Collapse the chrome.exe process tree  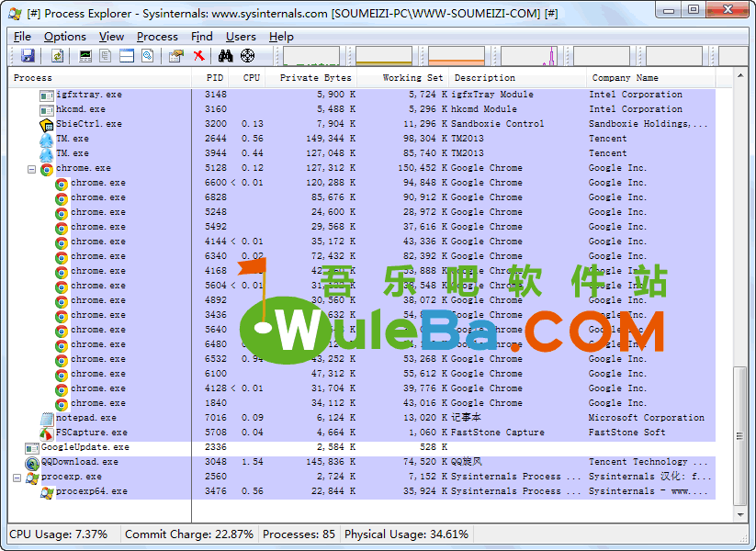click(31, 169)
